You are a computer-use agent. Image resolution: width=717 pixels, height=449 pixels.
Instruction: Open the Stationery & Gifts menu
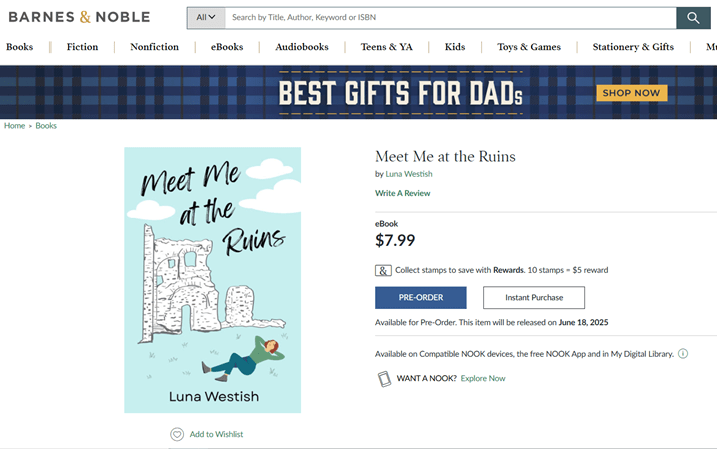[633, 47]
